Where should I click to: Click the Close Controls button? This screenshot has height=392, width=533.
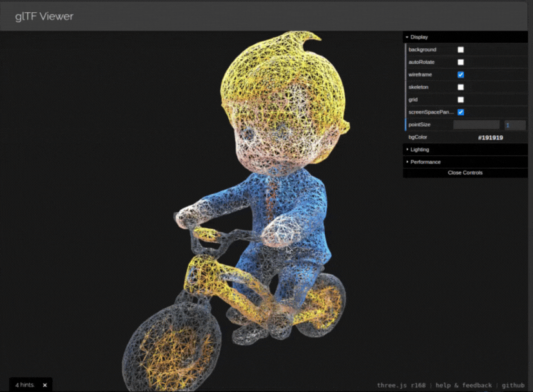(x=465, y=173)
